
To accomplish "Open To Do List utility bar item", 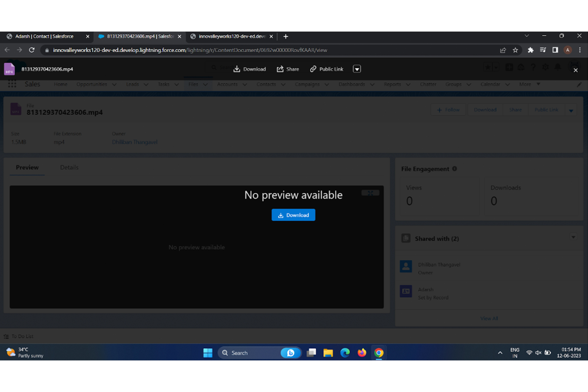I will pyautogui.click(x=19, y=336).
